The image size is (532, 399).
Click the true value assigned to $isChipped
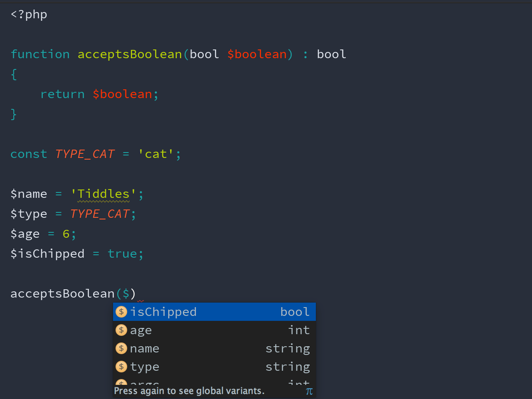pos(122,254)
